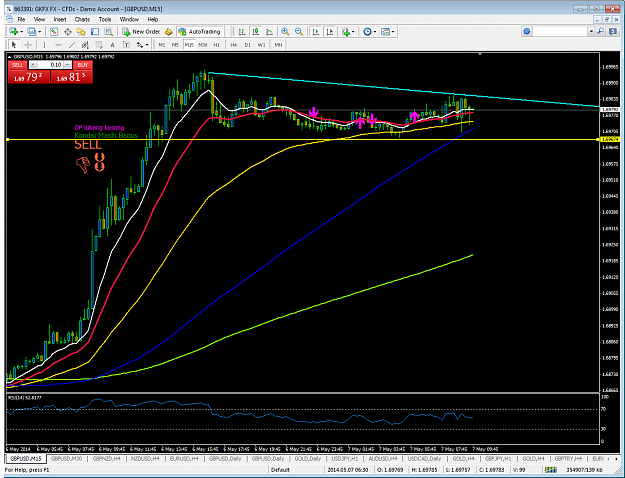Switch to the GBPNZD,H4 chart tab
625x478 pixels.
pos(106,459)
